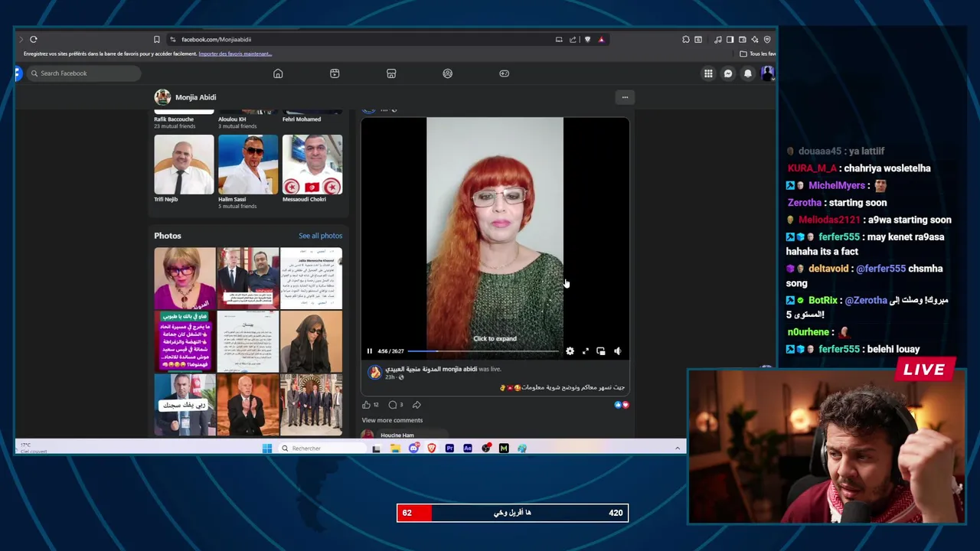Screen dimensions: 980x551
Task: Open Discord from the taskbar
Action: (x=413, y=448)
